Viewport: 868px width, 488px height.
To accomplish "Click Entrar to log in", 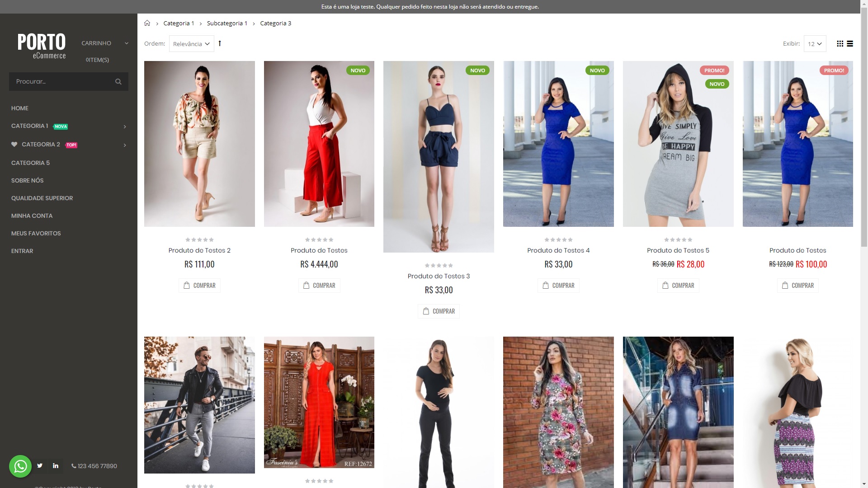I will pos(22,251).
